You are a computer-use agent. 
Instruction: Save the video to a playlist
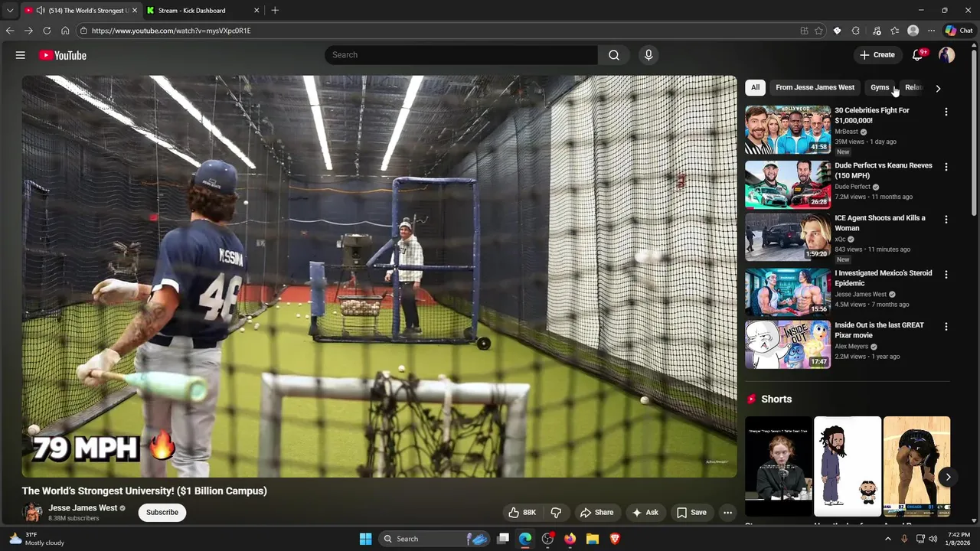click(x=691, y=513)
